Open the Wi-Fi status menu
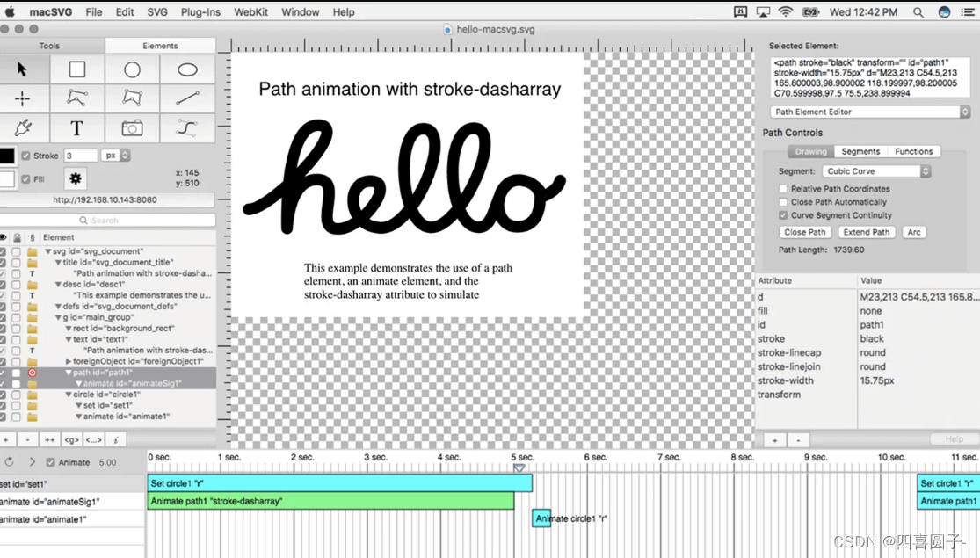The width and height of the screenshot is (980, 558). (786, 12)
